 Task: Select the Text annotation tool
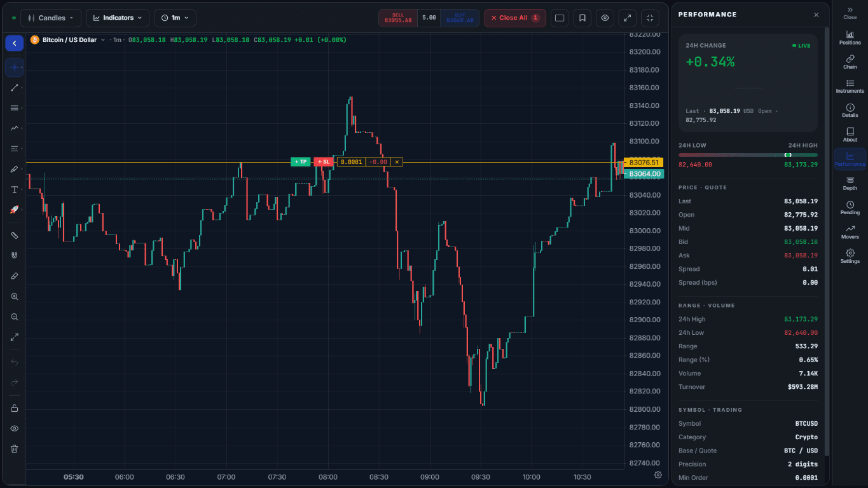tap(15, 189)
